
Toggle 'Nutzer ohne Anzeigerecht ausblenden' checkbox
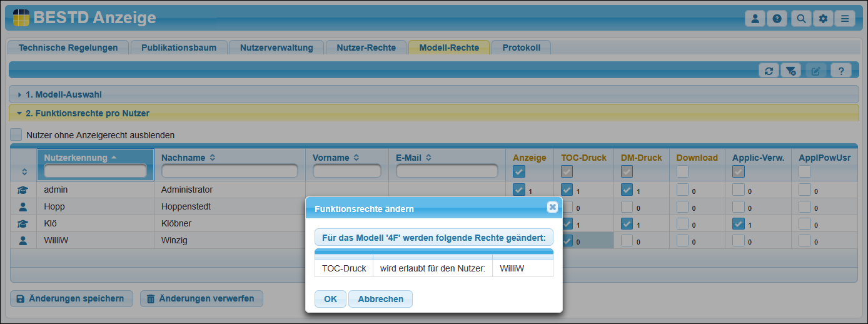[16, 134]
